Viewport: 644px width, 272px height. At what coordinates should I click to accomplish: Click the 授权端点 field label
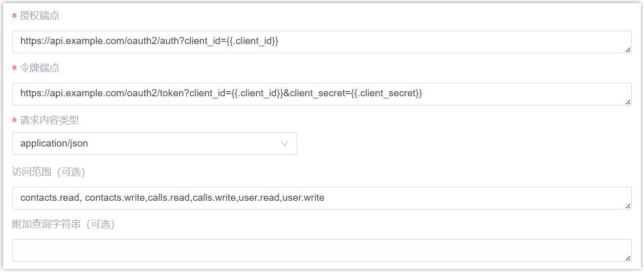point(39,16)
